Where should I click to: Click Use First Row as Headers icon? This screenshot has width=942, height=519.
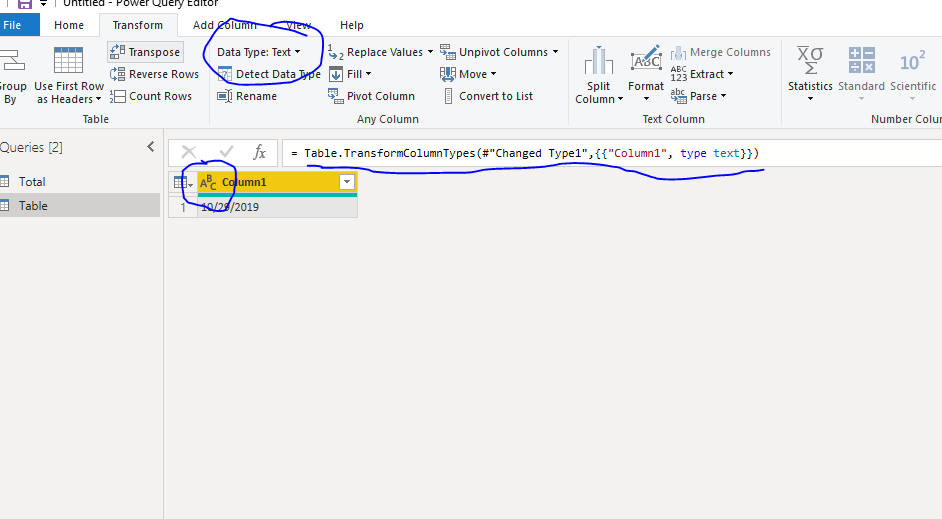[x=68, y=60]
